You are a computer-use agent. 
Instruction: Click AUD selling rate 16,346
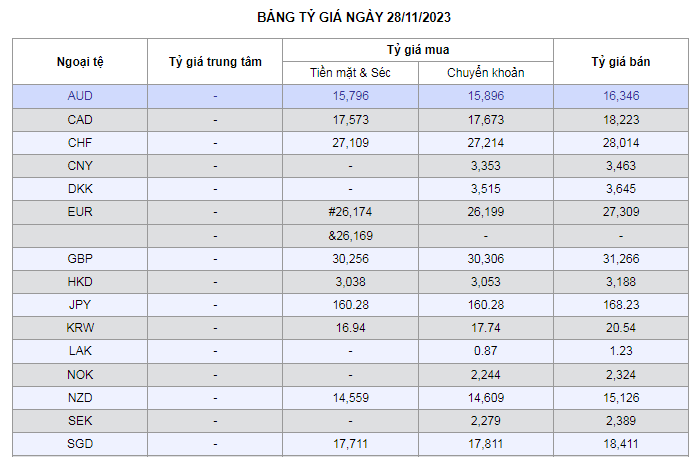[x=621, y=97]
